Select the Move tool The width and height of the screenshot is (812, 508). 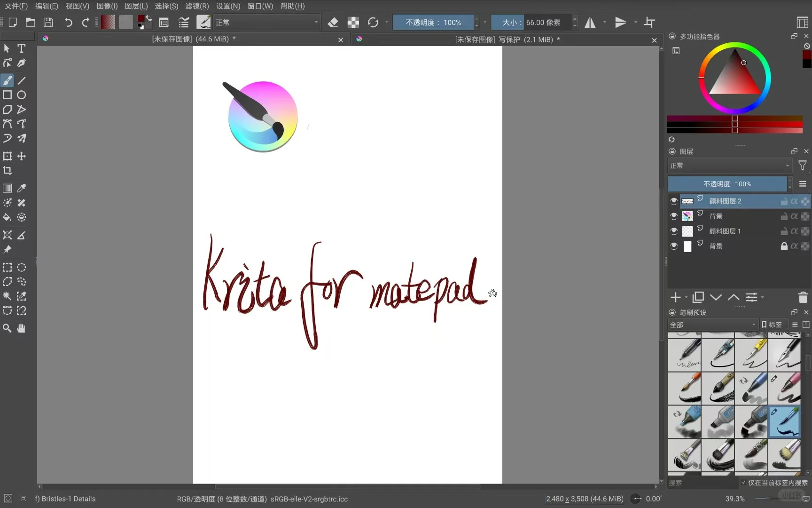pyautogui.click(x=21, y=156)
